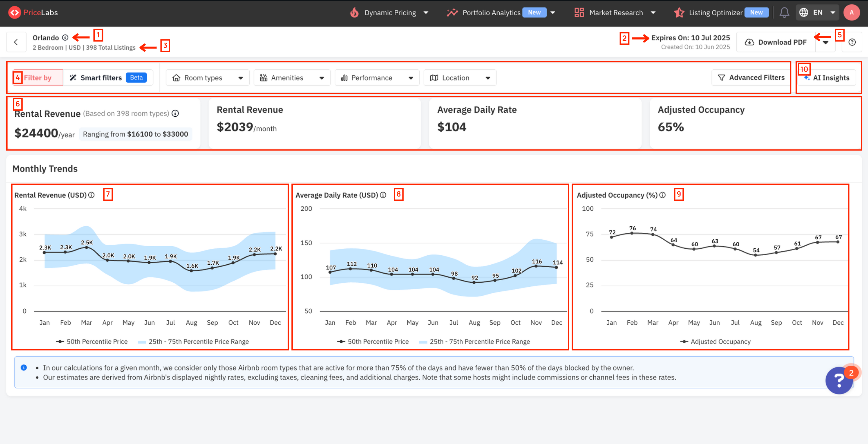This screenshot has height=444, width=868.
Task: Toggle 25th - 75th Percentile Range legend in Average Daily Rate chart
Action: coord(475,341)
